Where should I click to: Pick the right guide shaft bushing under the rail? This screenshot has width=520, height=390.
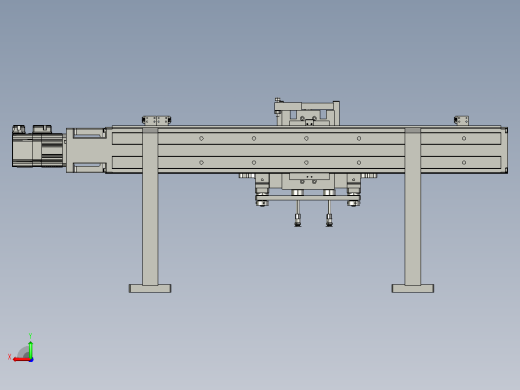(x=354, y=184)
